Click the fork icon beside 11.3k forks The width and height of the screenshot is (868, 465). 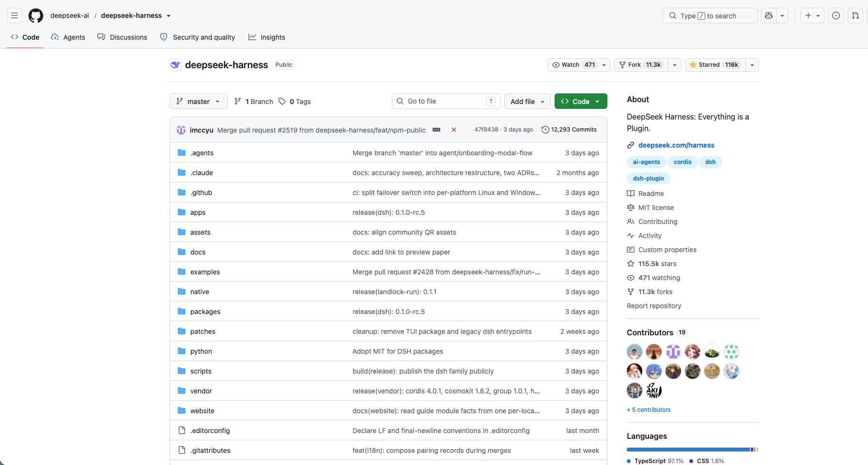pyautogui.click(x=631, y=292)
